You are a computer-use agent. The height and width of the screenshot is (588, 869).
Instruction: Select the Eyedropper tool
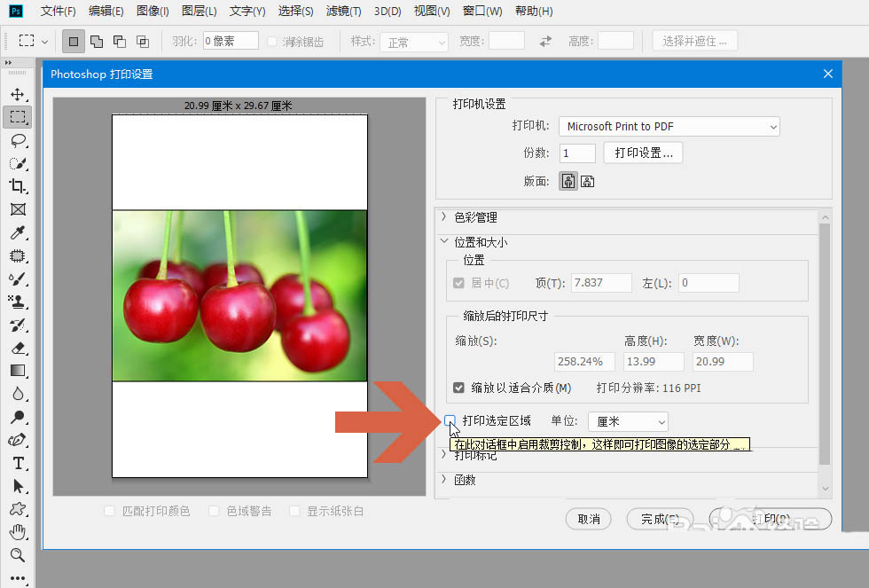click(x=18, y=232)
